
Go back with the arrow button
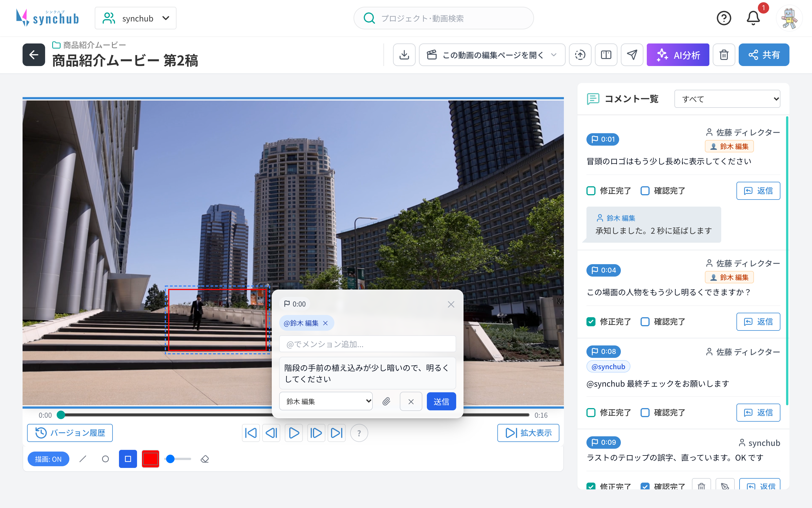[34, 55]
